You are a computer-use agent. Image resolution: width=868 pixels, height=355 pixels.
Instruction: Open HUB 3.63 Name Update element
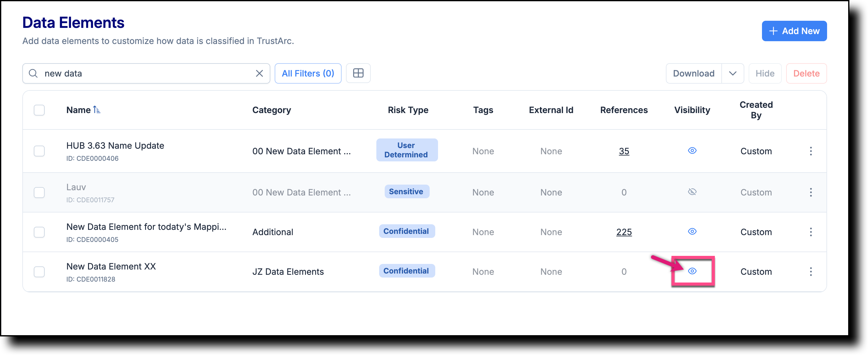tap(115, 146)
